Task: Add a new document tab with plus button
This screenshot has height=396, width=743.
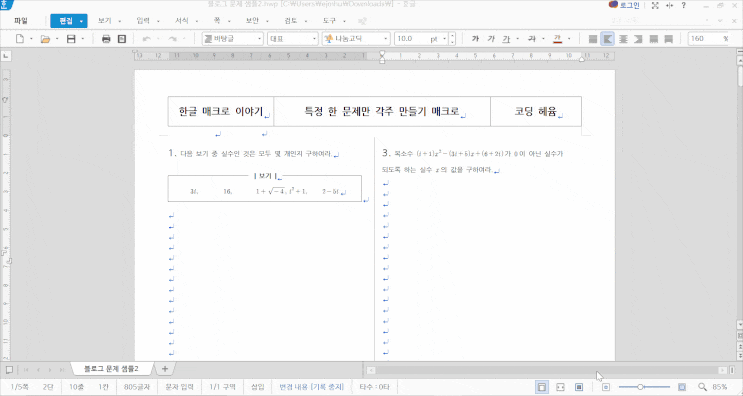Action: [x=165, y=369]
